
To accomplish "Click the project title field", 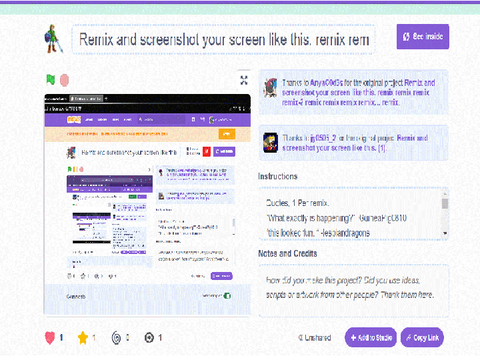I will pos(224,39).
